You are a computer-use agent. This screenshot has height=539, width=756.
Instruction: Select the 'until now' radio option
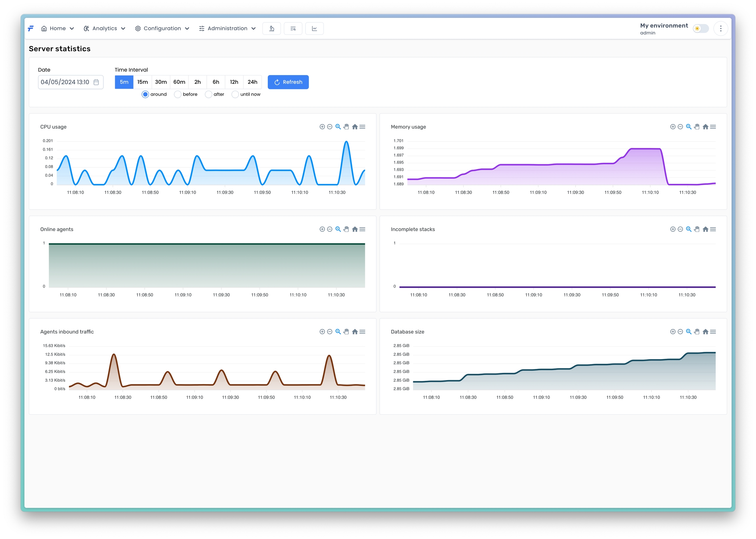(235, 95)
